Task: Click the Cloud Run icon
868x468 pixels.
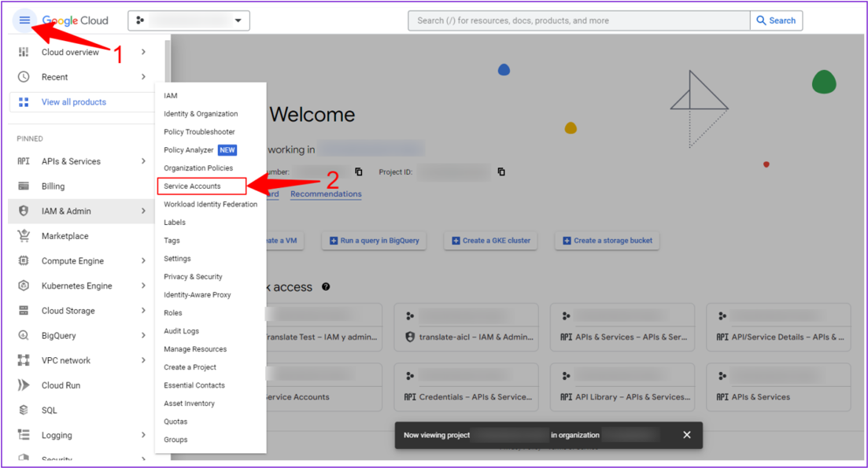Action: 24,385
